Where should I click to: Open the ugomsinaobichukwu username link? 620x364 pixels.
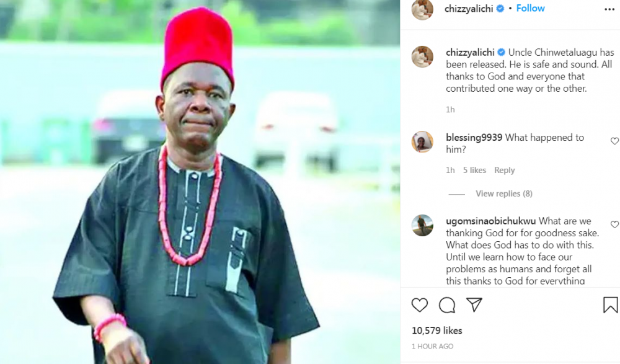(490, 221)
